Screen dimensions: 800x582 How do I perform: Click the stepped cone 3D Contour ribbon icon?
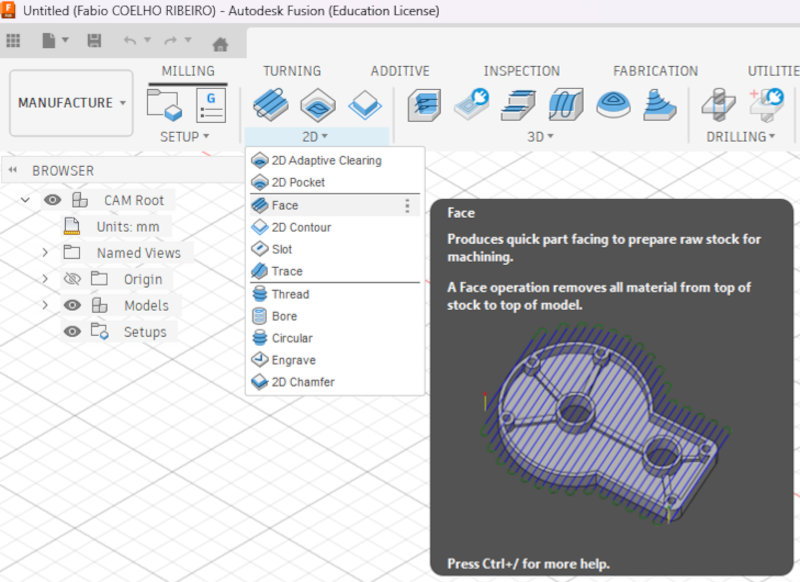tap(660, 105)
